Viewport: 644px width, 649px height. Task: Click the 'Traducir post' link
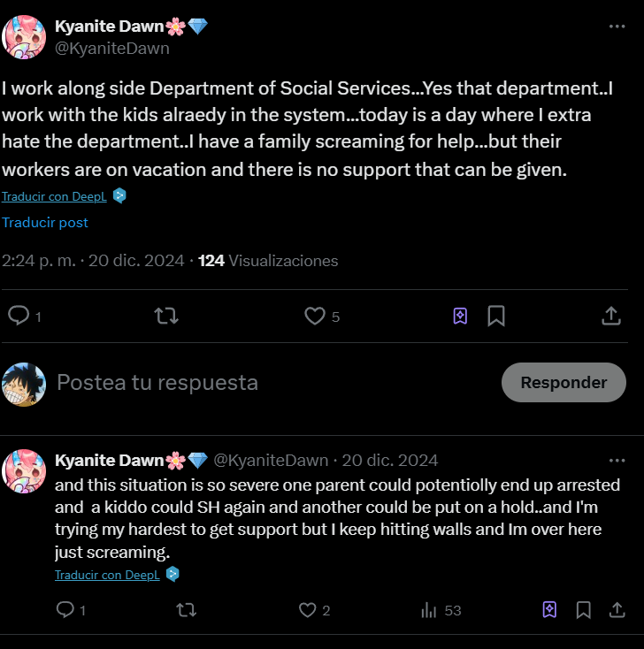pos(45,223)
